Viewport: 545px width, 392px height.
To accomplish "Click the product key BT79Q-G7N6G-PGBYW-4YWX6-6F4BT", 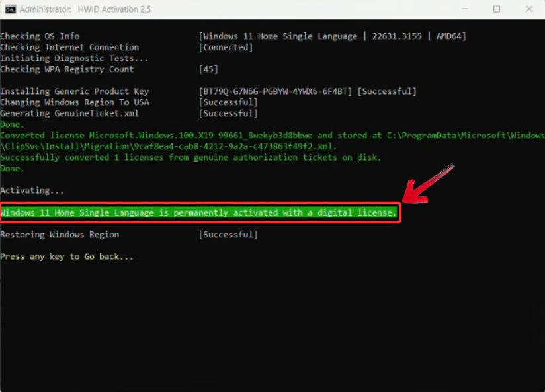I will (x=275, y=91).
